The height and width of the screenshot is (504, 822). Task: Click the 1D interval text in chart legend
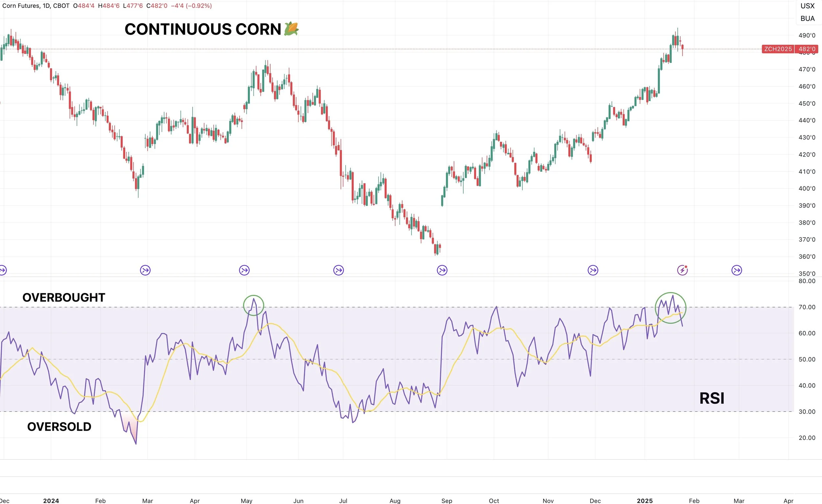(x=46, y=6)
